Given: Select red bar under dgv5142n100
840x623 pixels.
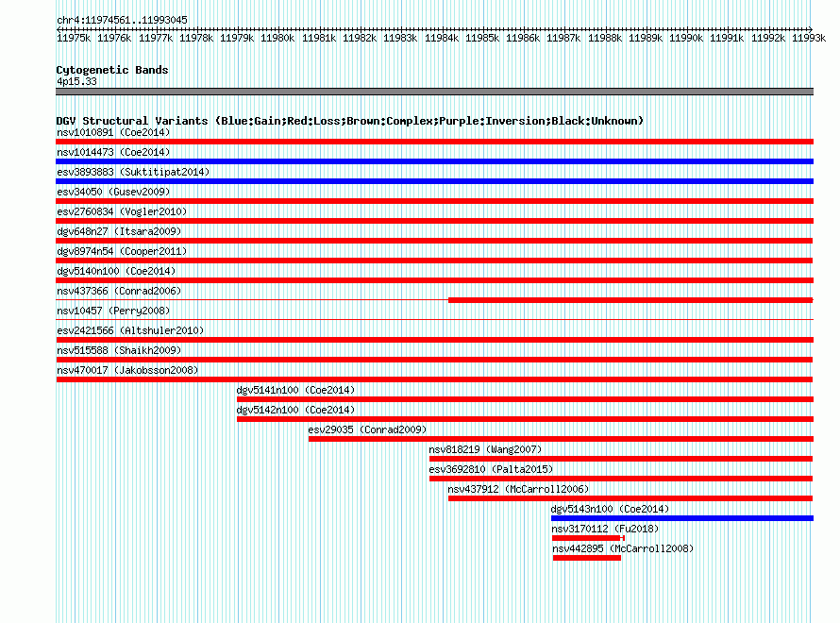Looking at the screenshot, I should coord(525,419).
